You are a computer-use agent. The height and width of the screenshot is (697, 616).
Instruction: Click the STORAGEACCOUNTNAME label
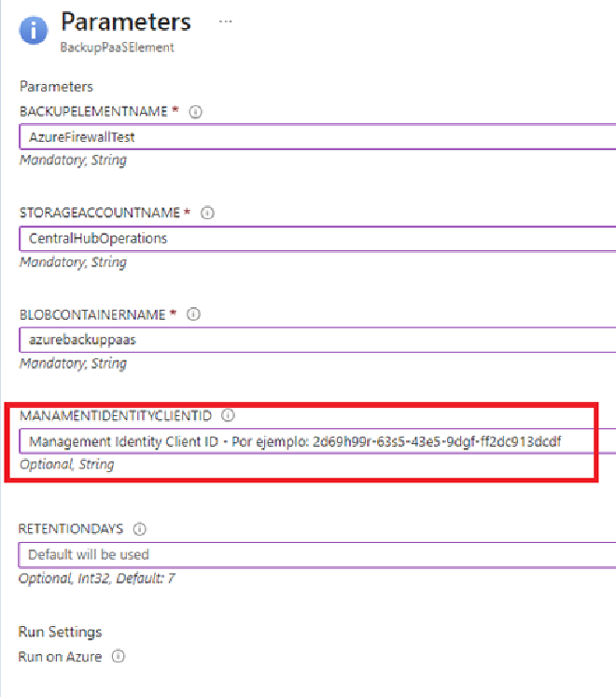click(x=100, y=213)
